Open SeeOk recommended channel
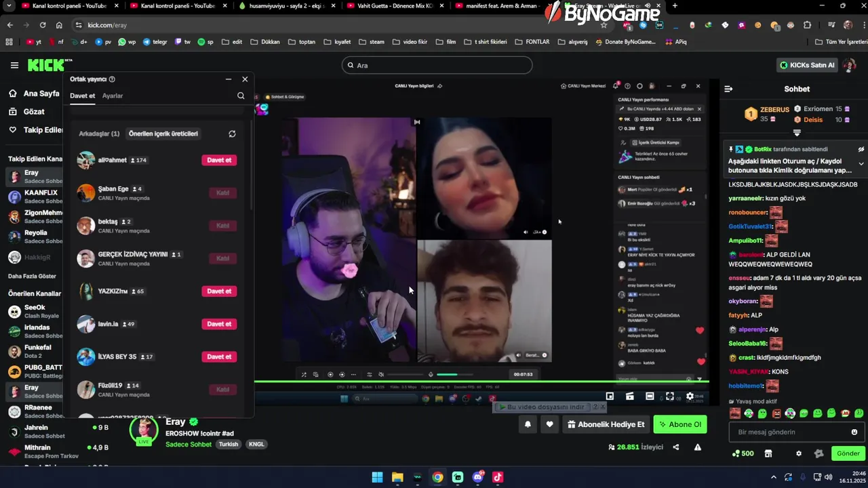 35,311
